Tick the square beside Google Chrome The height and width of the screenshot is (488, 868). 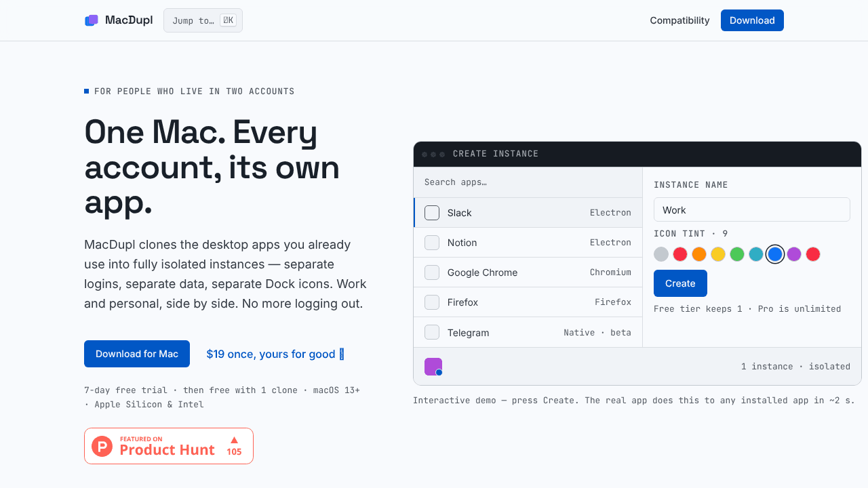click(x=432, y=272)
